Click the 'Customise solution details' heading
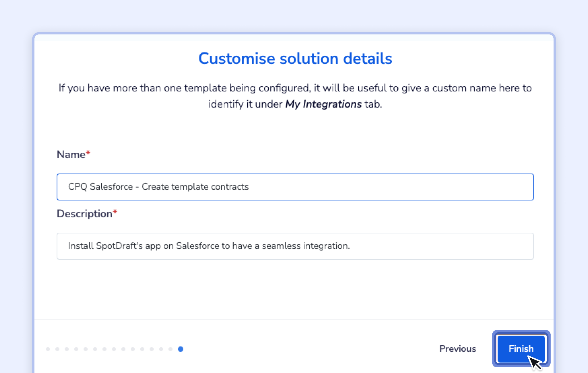 coord(295,59)
